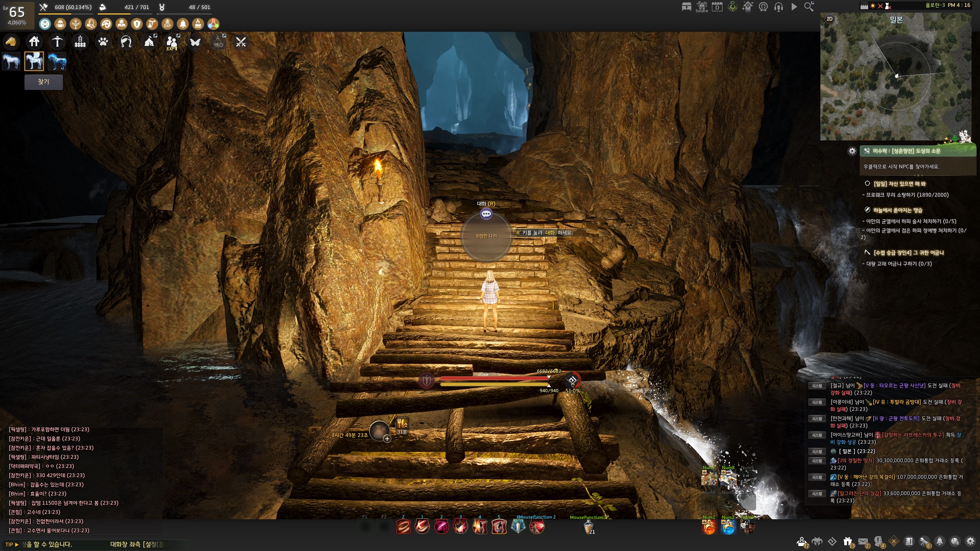
Task: Open the fenced garden farm icon
Action: 80,41
